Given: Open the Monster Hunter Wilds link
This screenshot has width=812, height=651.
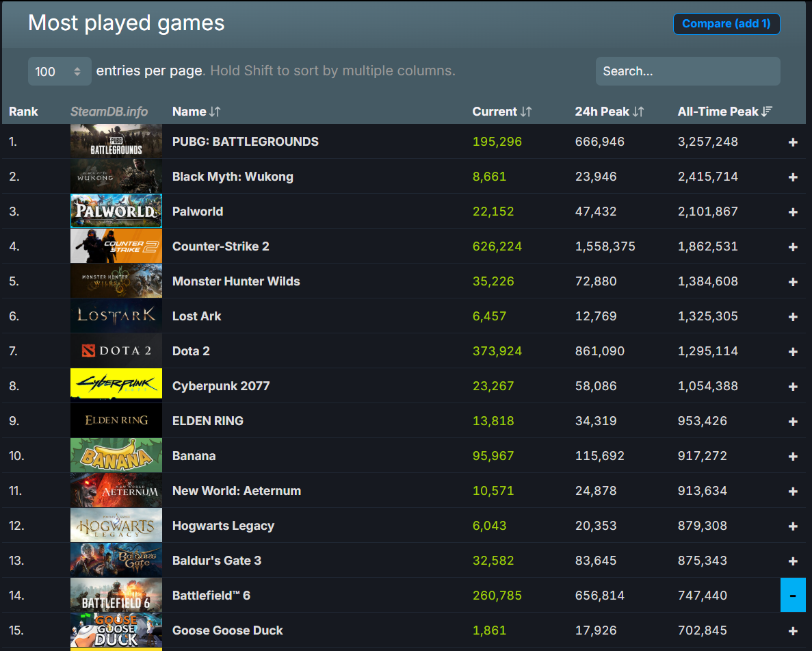Looking at the screenshot, I should pos(235,281).
